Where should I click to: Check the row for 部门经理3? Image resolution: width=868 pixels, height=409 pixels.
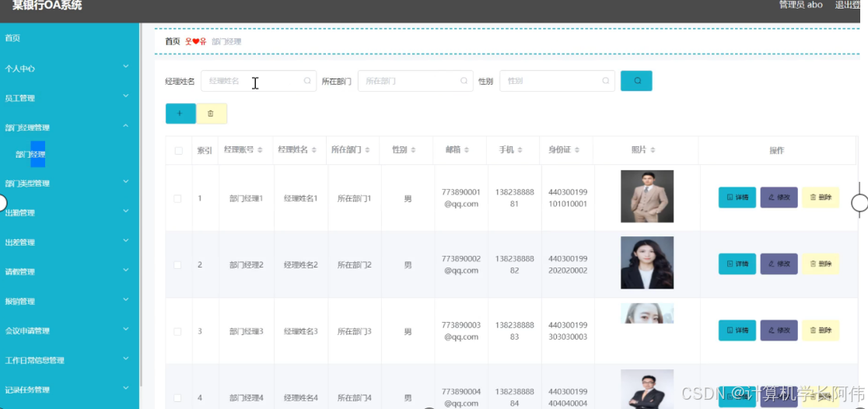click(177, 331)
